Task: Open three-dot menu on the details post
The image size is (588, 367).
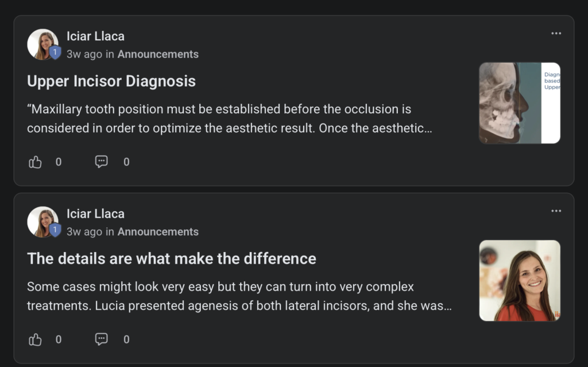Action: [556, 211]
